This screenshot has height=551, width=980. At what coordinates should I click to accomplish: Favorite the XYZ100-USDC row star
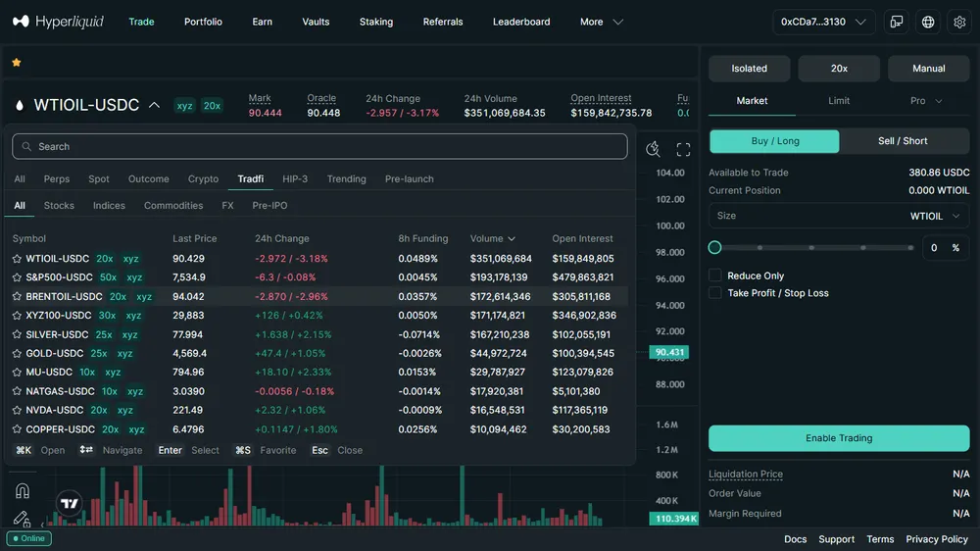pyautogui.click(x=17, y=316)
